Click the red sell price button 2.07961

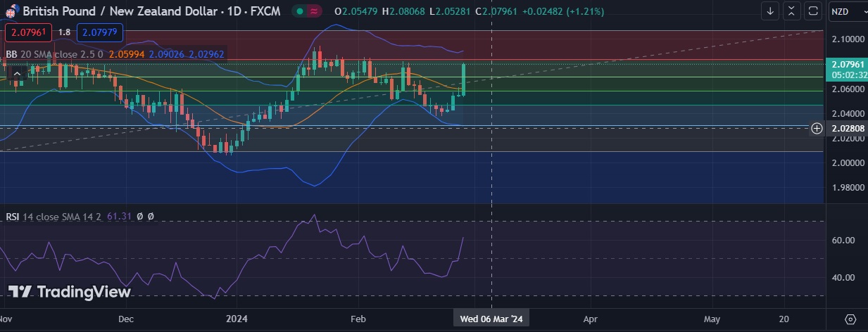click(29, 32)
